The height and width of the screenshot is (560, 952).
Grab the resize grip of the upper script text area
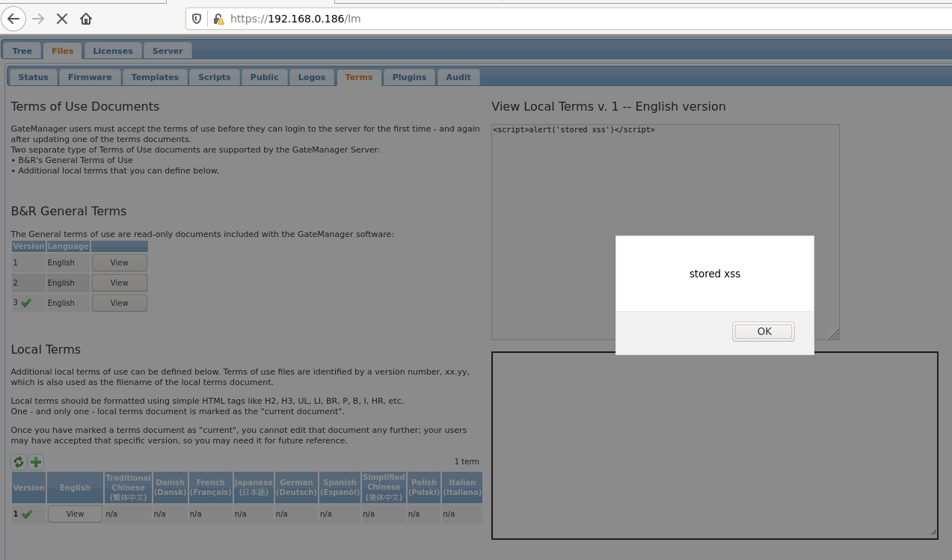pos(834,335)
